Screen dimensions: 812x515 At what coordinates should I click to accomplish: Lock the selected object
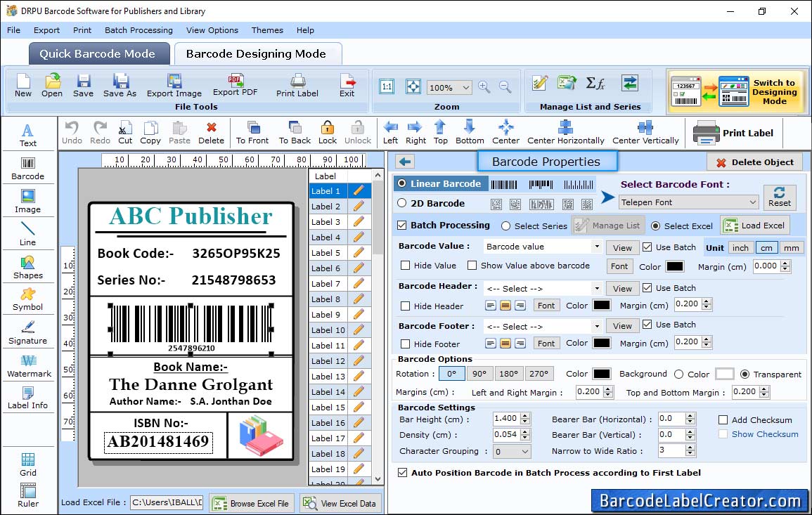[x=328, y=133]
